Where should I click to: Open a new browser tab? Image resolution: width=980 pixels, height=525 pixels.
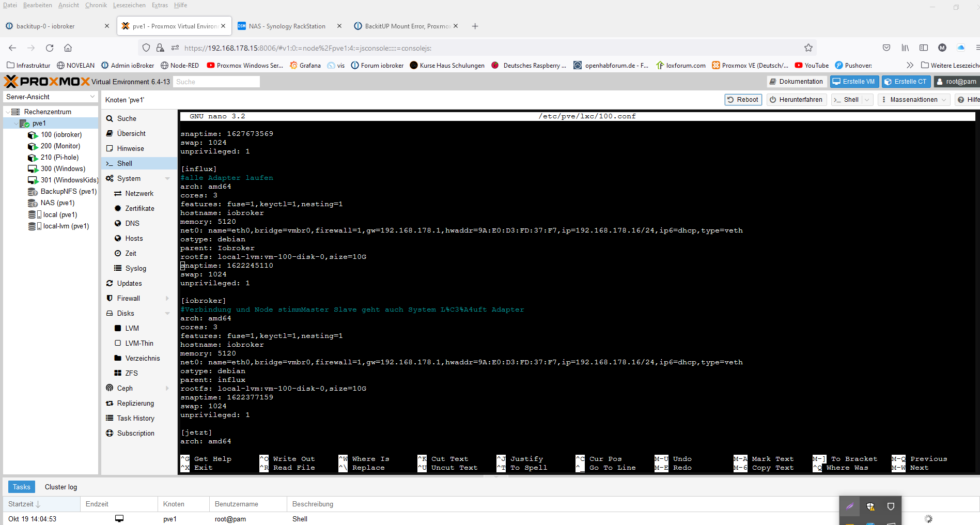click(475, 26)
